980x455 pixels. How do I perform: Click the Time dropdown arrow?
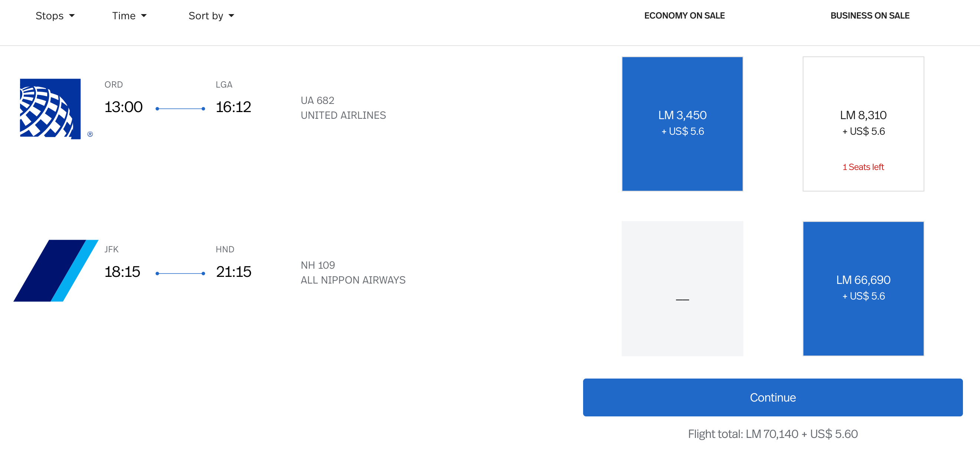[144, 16]
